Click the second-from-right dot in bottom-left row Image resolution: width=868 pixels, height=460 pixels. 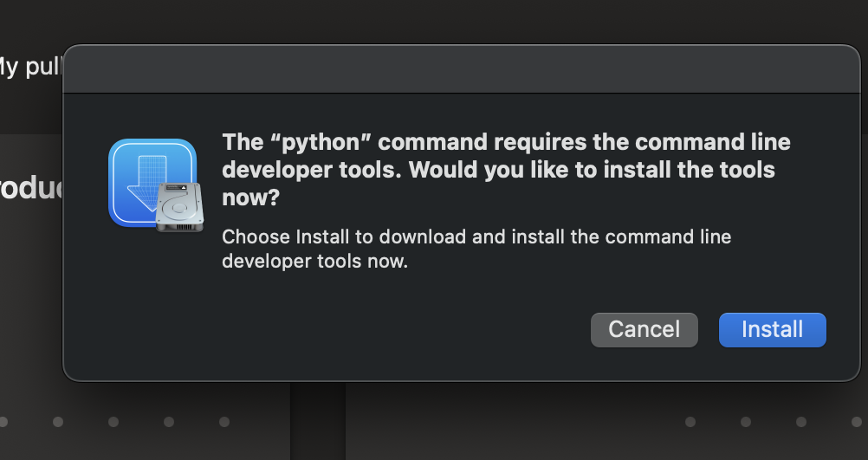(x=169, y=422)
